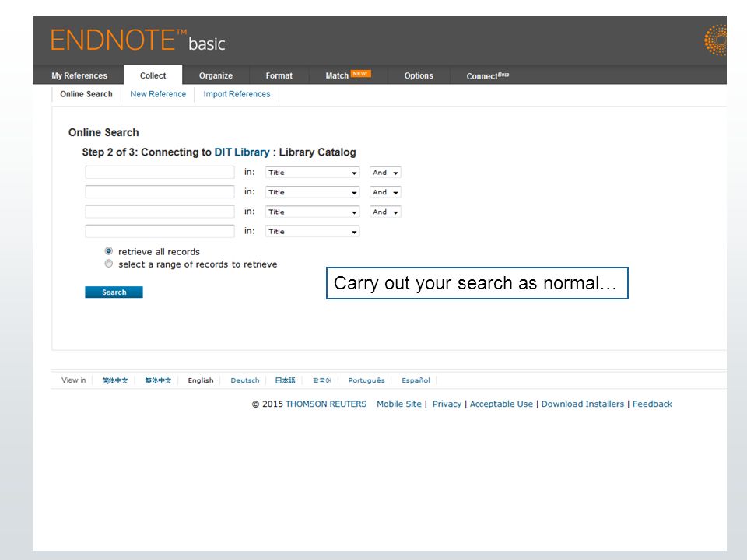Switch language to Português
The image size is (747, 560).
tap(366, 380)
